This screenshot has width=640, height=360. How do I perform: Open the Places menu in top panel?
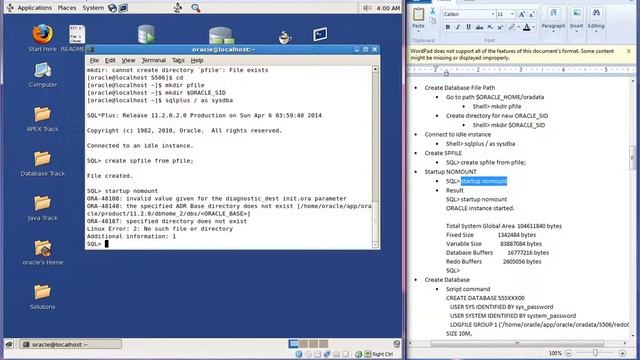click(x=67, y=8)
